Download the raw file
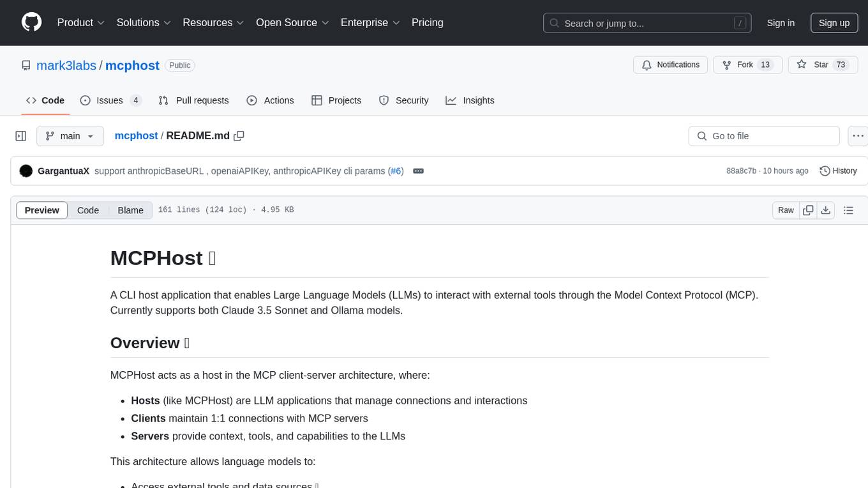Viewport: 868px width, 488px height. tap(825, 210)
